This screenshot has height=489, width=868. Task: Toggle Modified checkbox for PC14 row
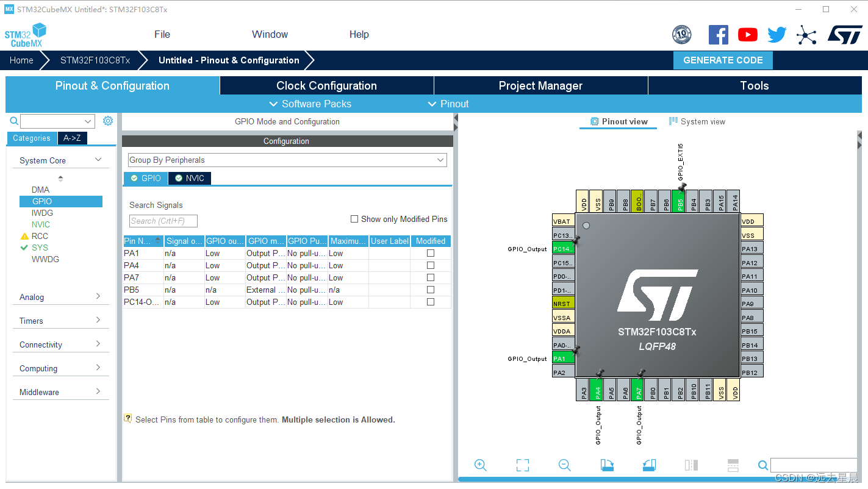(x=431, y=302)
